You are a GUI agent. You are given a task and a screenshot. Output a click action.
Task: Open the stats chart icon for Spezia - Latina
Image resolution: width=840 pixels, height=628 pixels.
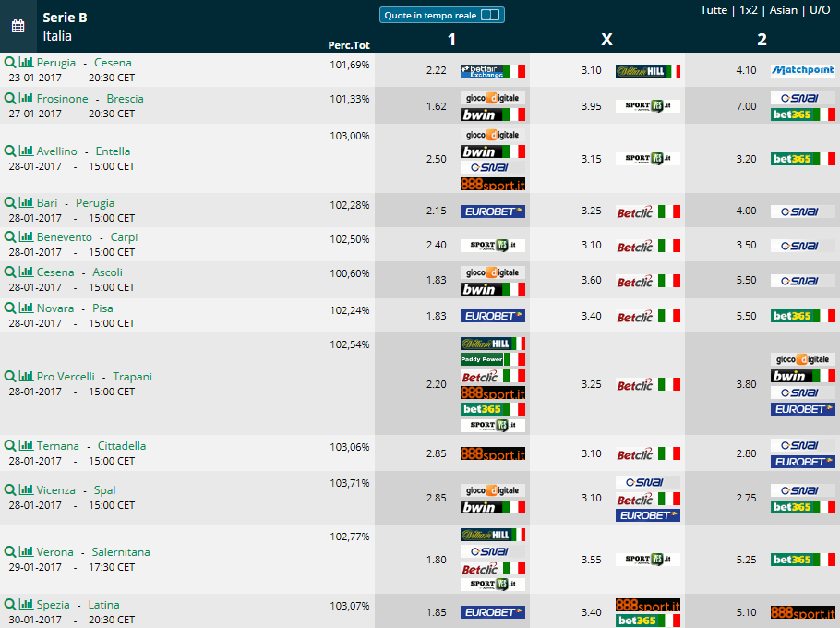tap(26, 603)
